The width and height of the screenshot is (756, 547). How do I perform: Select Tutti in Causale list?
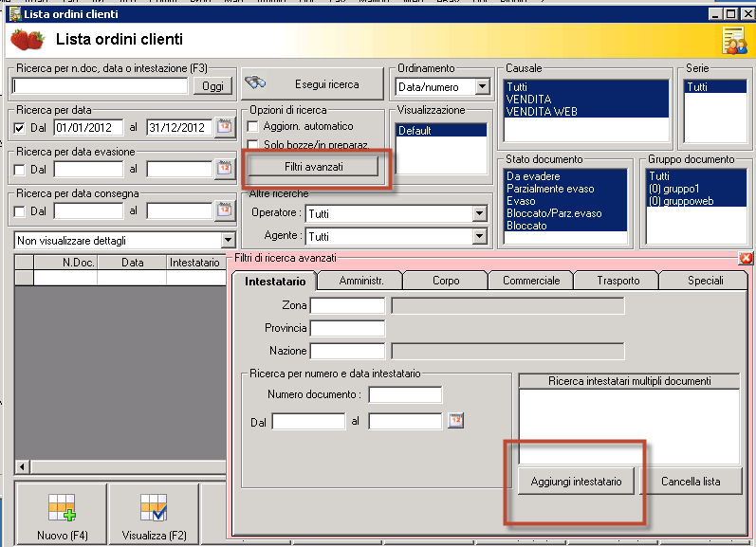(x=586, y=87)
